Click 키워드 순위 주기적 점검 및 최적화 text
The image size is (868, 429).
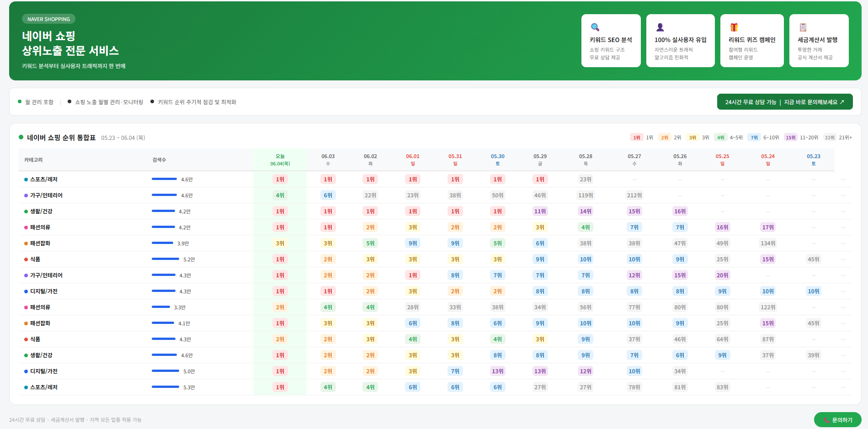tap(197, 102)
